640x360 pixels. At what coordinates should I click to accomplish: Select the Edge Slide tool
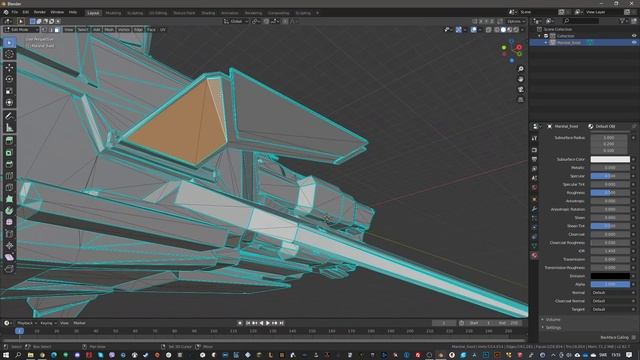pyautogui.click(x=9, y=234)
